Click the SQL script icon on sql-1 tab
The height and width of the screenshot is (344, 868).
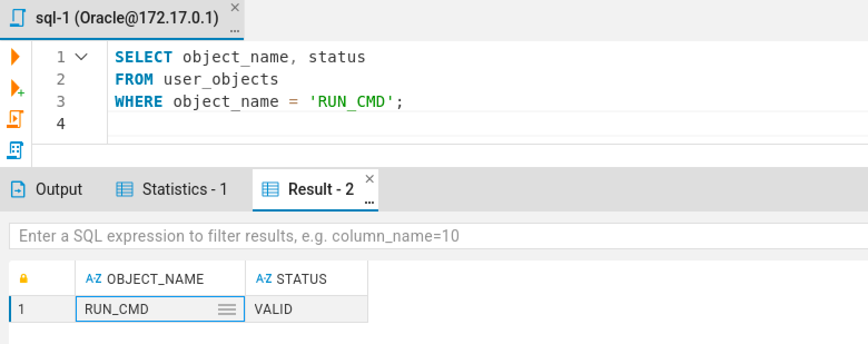click(18, 18)
